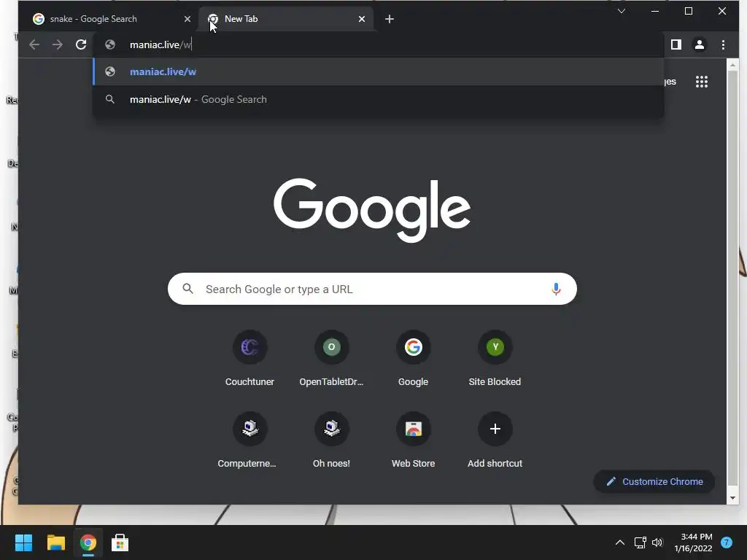Click the search magnifier in Google box
The image size is (747, 560).
point(188,289)
